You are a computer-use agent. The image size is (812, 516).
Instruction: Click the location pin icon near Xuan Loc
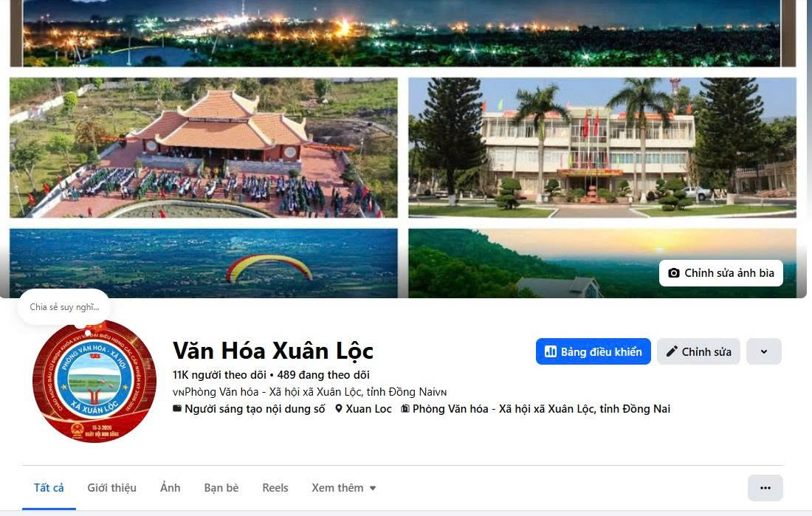tap(339, 409)
